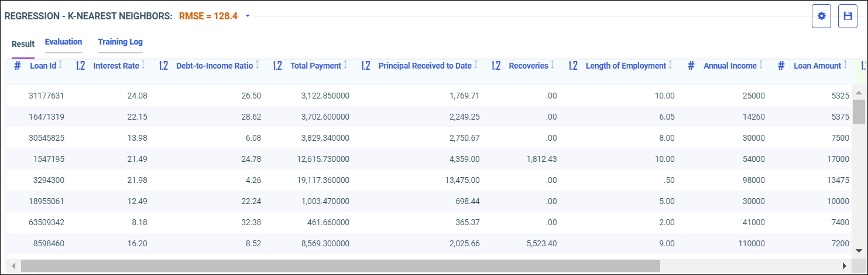Click the horizontal scrollbar thumb

coord(339,266)
